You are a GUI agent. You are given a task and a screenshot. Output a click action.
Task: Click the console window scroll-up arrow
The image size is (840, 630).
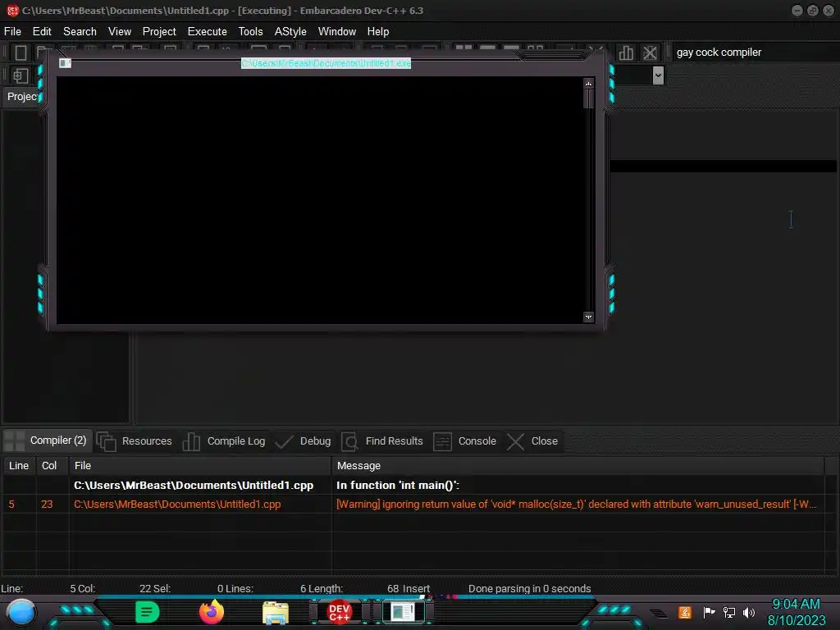point(588,84)
